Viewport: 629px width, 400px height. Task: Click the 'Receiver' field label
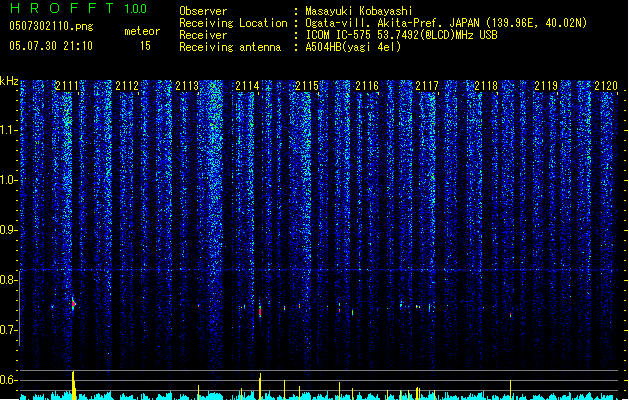[203, 35]
